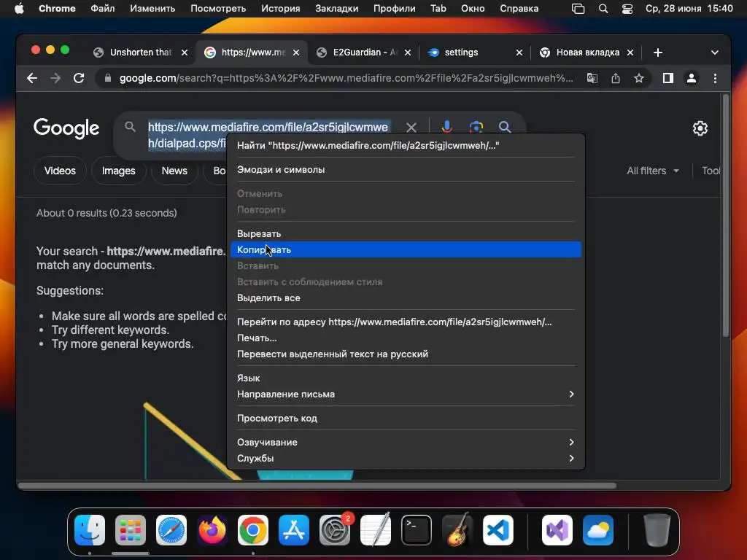
Task: Select Выделить все menu entry
Action: [x=406, y=298]
